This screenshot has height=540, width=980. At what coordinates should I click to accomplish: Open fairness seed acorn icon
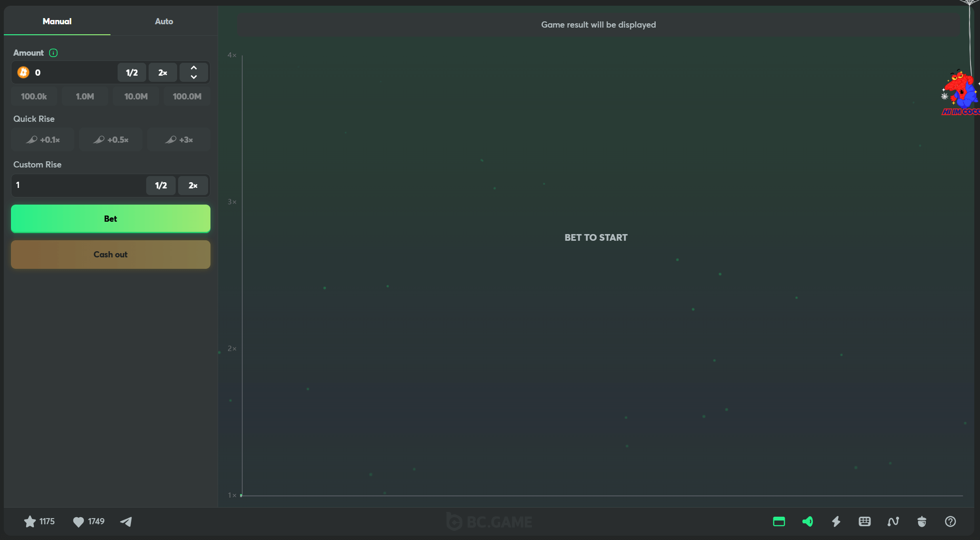[922, 521]
